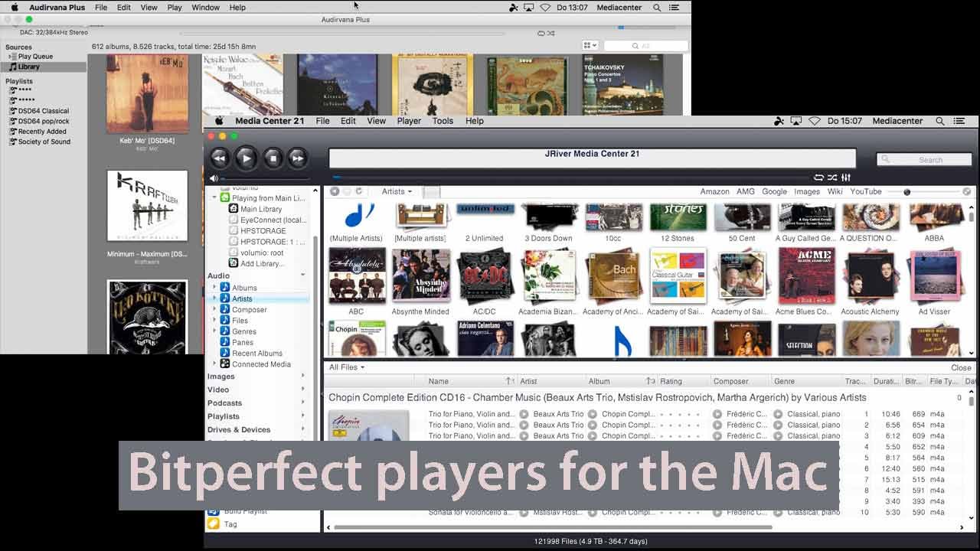
Task: Collapse Playing from Main Library node
Action: [x=214, y=197]
